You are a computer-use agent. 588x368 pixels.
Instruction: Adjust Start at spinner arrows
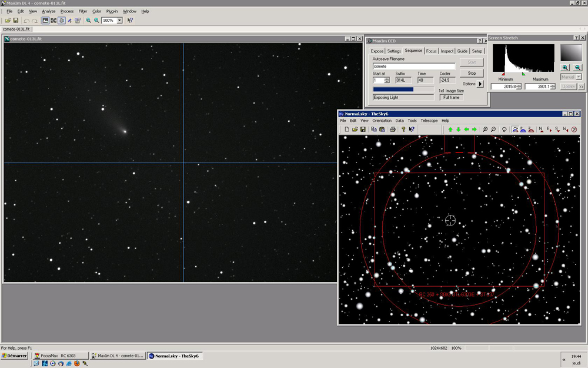387,80
